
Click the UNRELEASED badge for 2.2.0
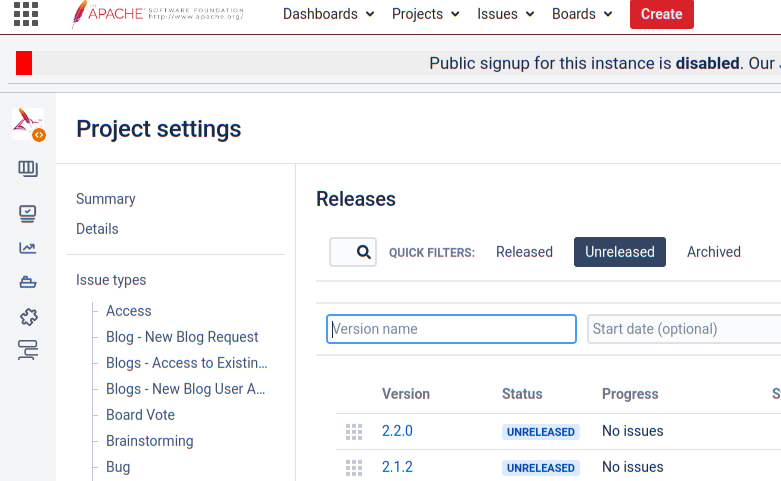pos(540,432)
